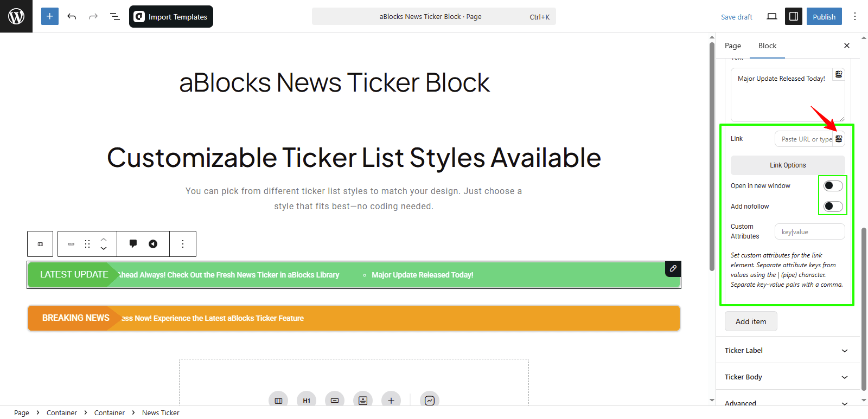
Task: Click the Link Options button
Action: (788, 165)
